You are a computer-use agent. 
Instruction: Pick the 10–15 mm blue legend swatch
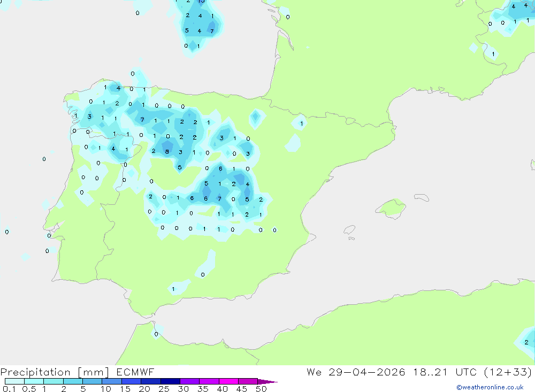112,381
